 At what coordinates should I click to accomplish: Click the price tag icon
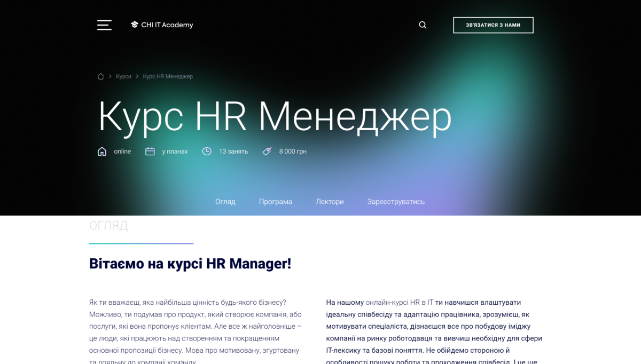pyautogui.click(x=267, y=152)
